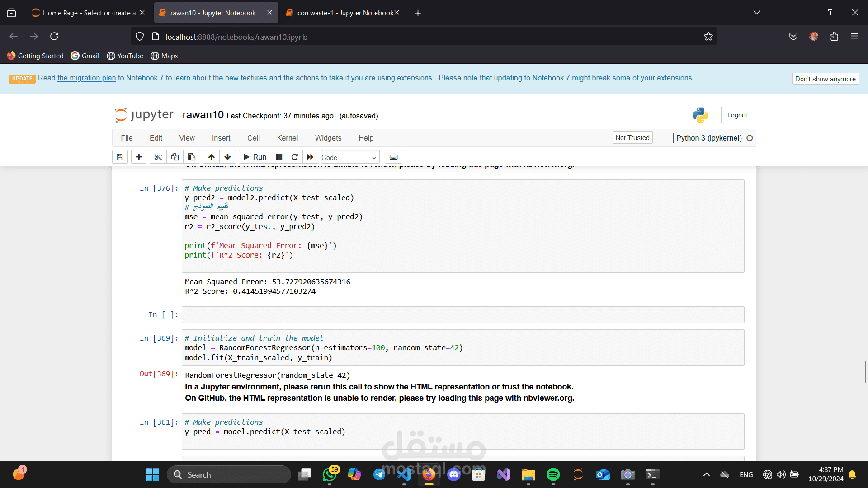The height and width of the screenshot is (488, 868).
Task: Open Telegram from the taskbar
Action: click(379, 474)
